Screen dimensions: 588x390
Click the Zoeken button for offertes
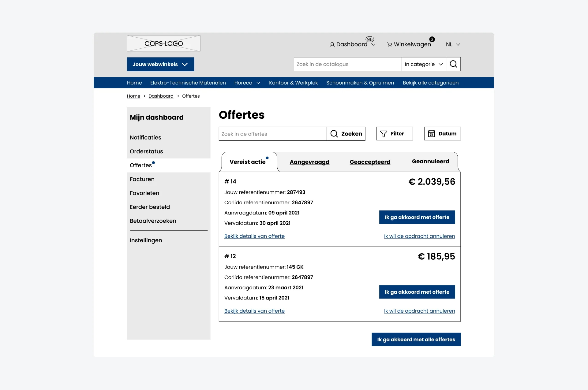pos(346,134)
